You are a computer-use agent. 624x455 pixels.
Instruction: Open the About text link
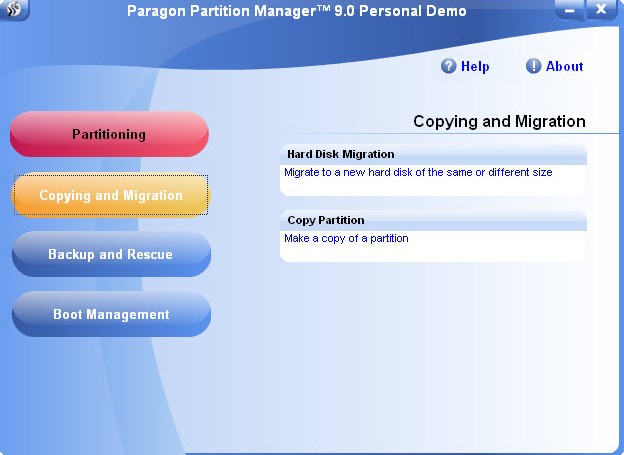coord(564,67)
